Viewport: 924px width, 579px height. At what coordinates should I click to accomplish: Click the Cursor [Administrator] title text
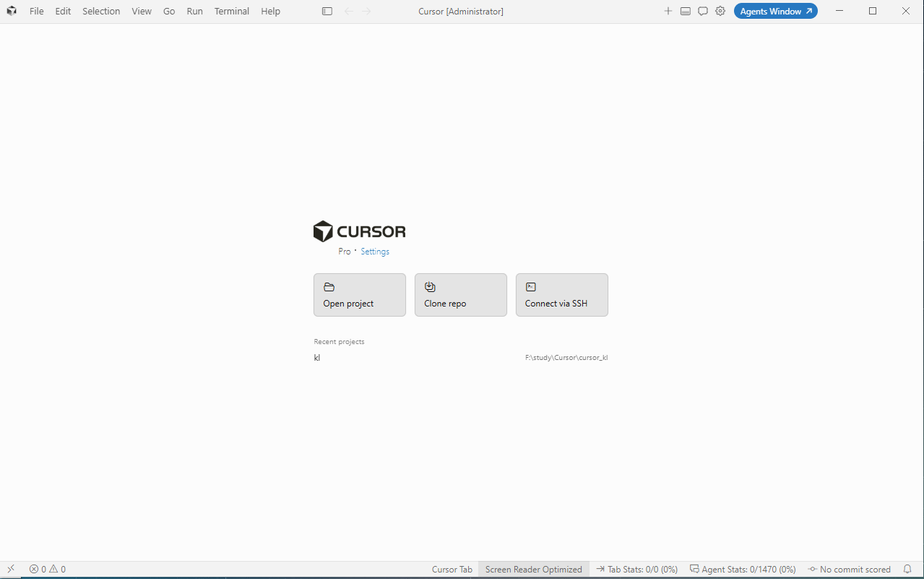pos(461,11)
